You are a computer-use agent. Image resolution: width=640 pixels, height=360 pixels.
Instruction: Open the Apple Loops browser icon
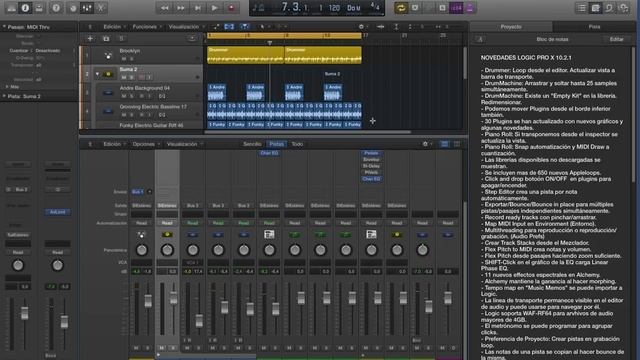[609, 8]
